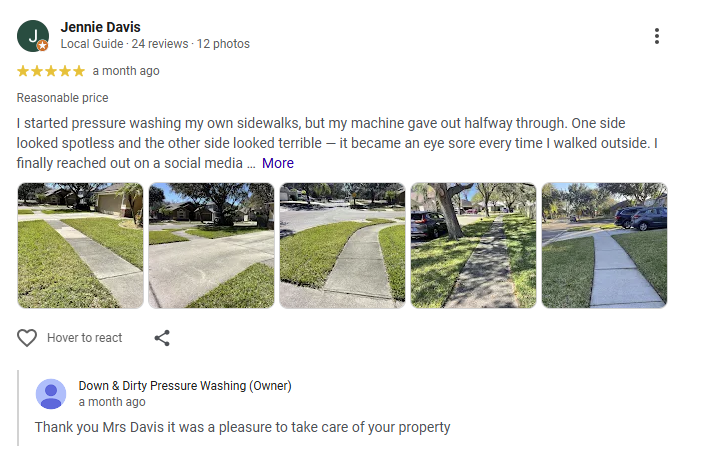Click Jennie Davis's profile avatar

pyautogui.click(x=32, y=36)
